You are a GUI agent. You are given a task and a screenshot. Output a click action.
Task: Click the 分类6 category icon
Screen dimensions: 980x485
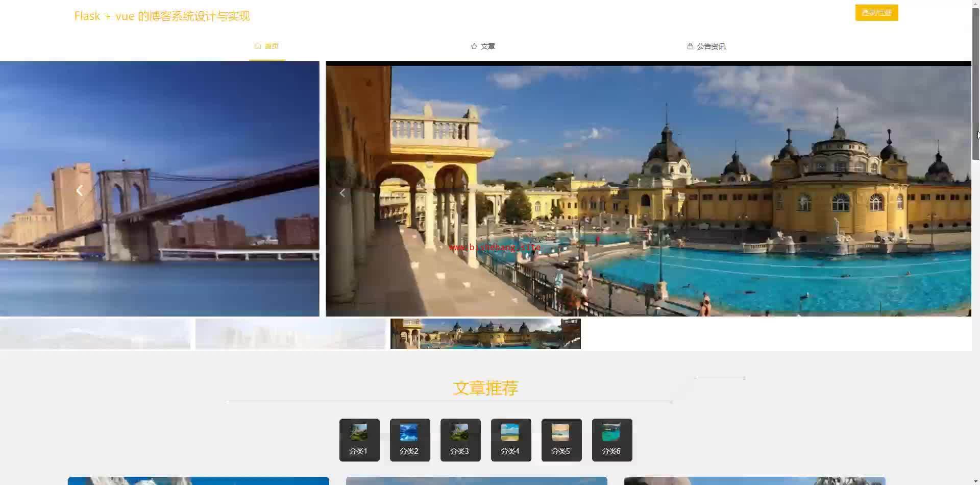pos(612,440)
